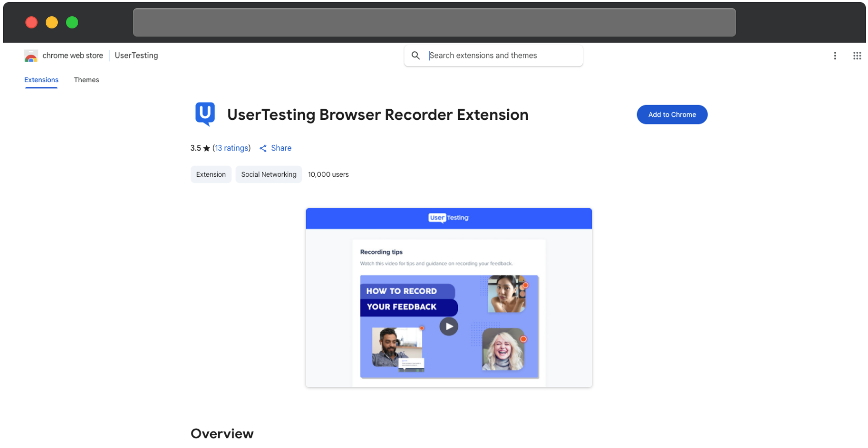Click the browser address bar
The width and height of the screenshot is (868, 448).
tap(434, 22)
